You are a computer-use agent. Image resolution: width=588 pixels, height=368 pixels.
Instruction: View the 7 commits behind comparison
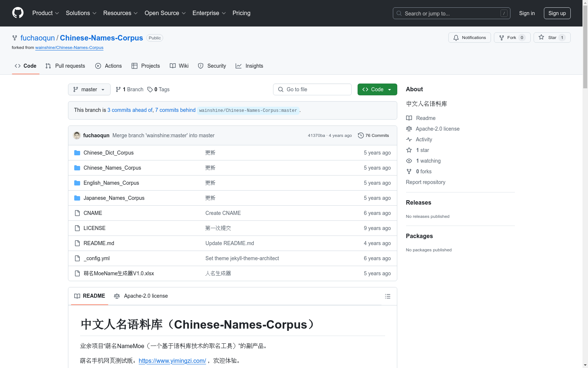pos(175,110)
